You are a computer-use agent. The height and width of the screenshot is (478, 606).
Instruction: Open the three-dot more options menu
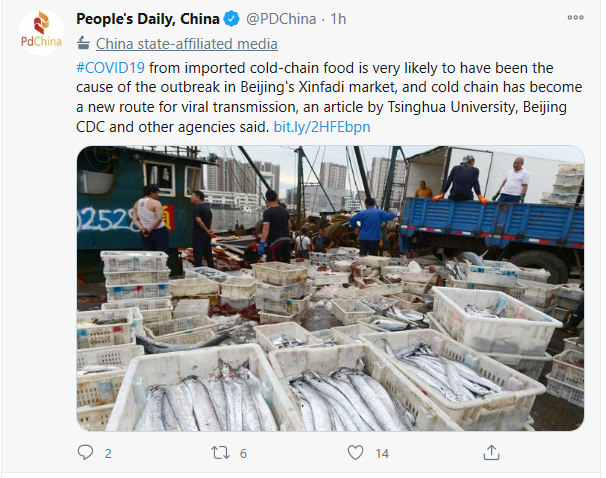575,17
